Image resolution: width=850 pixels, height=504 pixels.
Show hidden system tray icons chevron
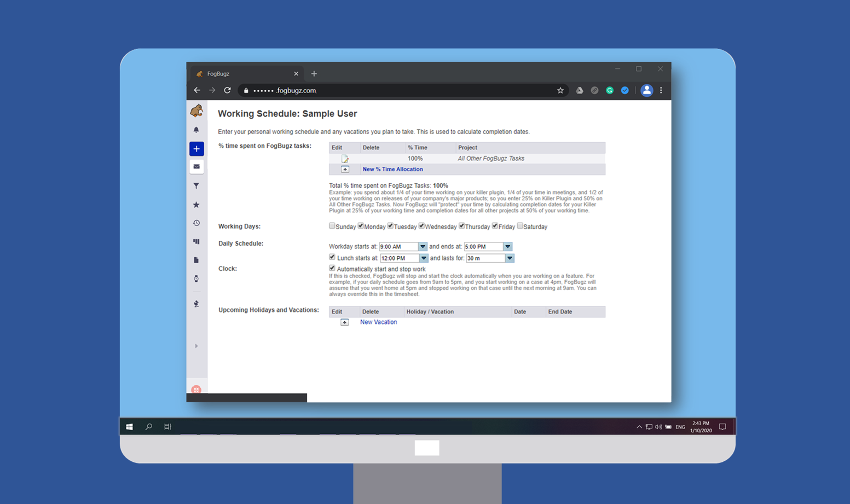click(x=639, y=427)
